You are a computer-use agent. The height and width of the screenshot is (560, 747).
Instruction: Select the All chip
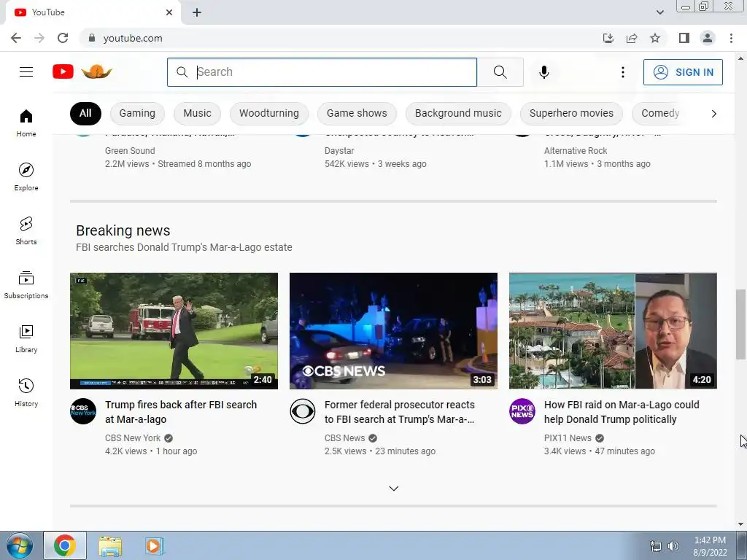[85, 113]
